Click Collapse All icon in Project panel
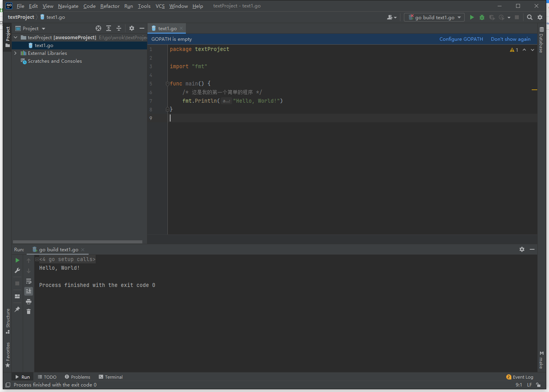The width and height of the screenshot is (549, 392). pyautogui.click(x=119, y=28)
